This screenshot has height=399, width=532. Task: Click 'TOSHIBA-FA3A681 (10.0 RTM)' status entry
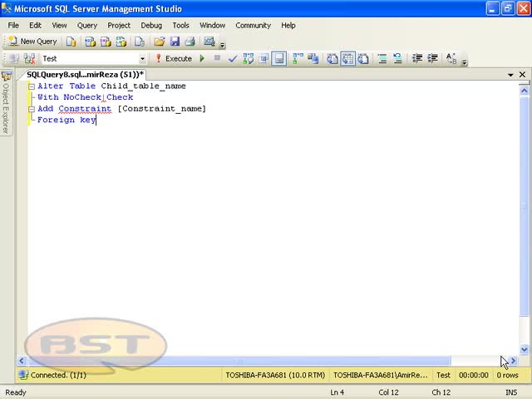pyautogui.click(x=275, y=375)
